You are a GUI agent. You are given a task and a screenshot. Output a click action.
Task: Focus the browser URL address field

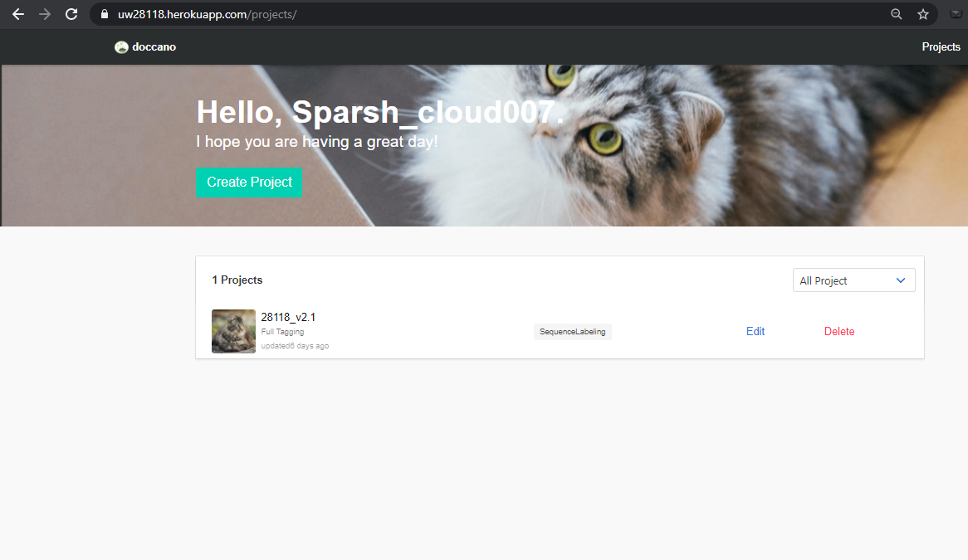(498, 14)
